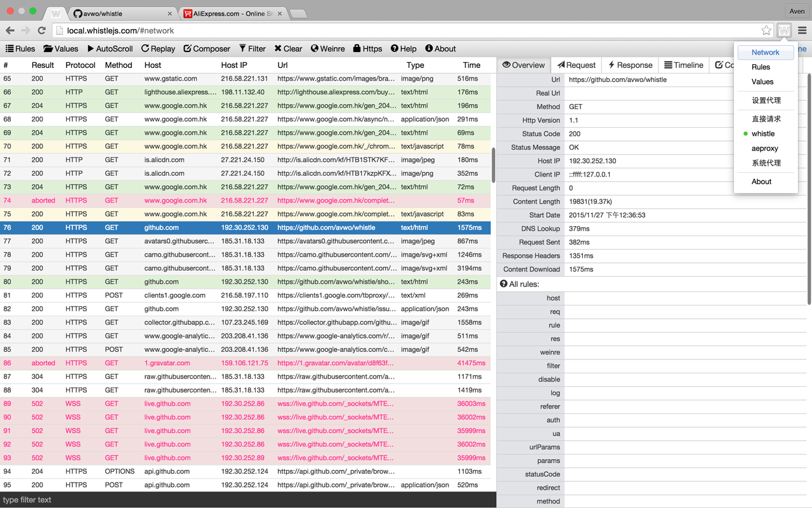Open the Weinre menu
The height and width of the screenshot is (508, 812).
[x=327, y=48]
